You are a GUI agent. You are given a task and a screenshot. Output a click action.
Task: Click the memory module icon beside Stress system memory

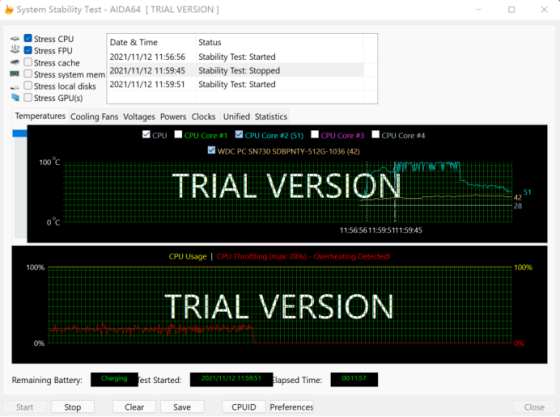pos(15,74)
